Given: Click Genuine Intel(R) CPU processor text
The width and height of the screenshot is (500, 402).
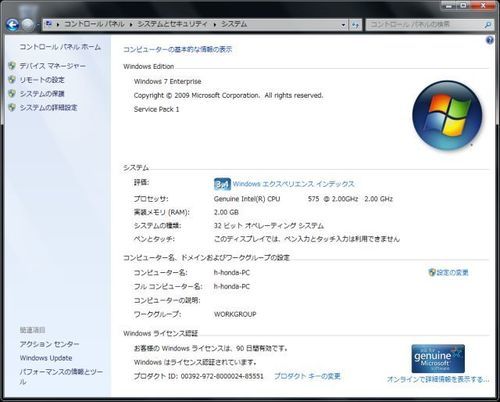Looking at the screenshot, I should [247, 199].
